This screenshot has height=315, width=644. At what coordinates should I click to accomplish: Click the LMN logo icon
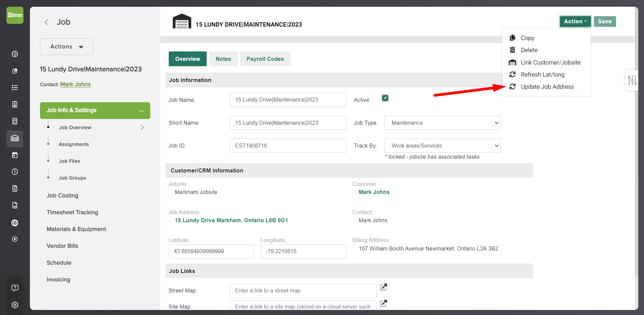pos(15,15)
